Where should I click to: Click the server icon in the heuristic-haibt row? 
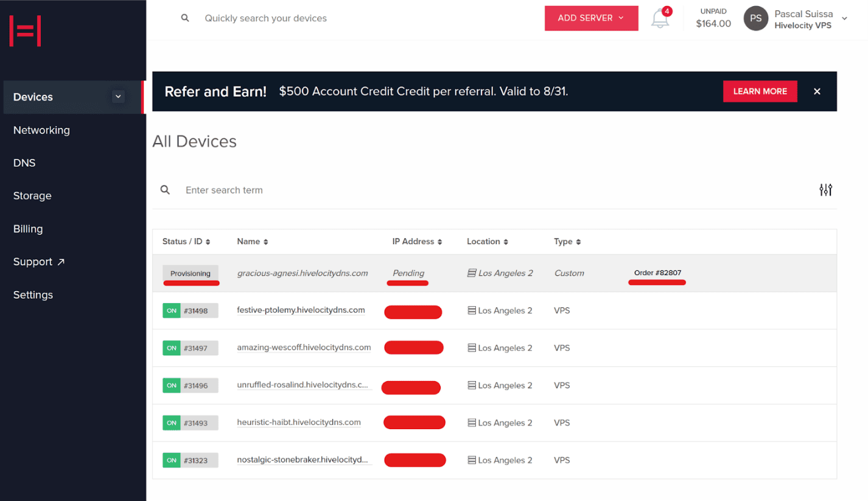[x=471, y=423]
